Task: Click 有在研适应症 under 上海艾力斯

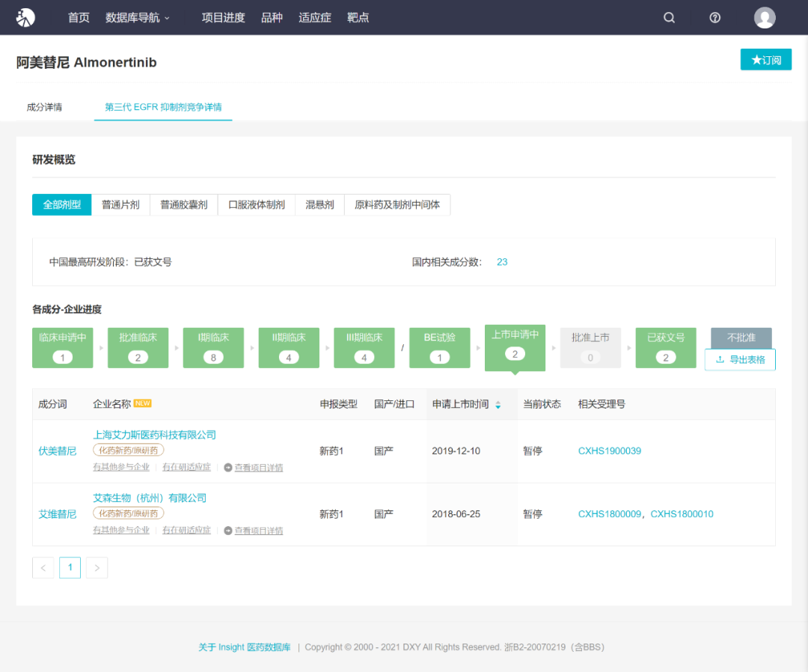Action: coord(186,468)
